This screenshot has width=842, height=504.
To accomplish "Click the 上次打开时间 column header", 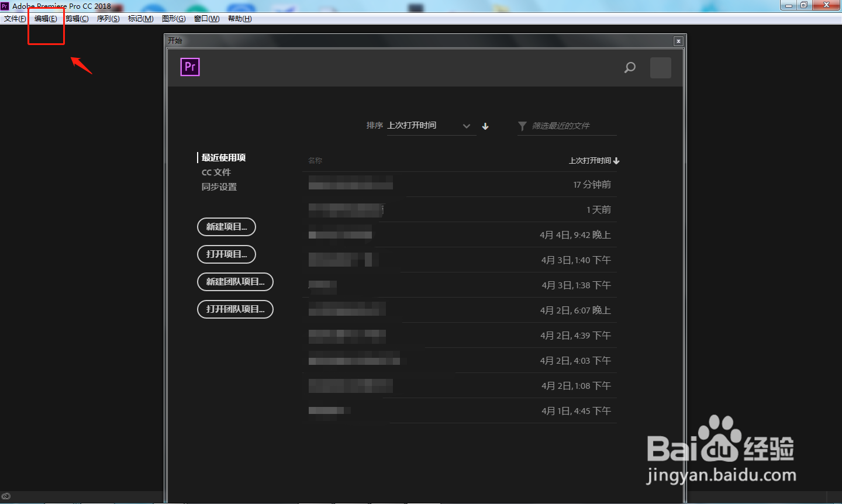I will click(594, 161).
